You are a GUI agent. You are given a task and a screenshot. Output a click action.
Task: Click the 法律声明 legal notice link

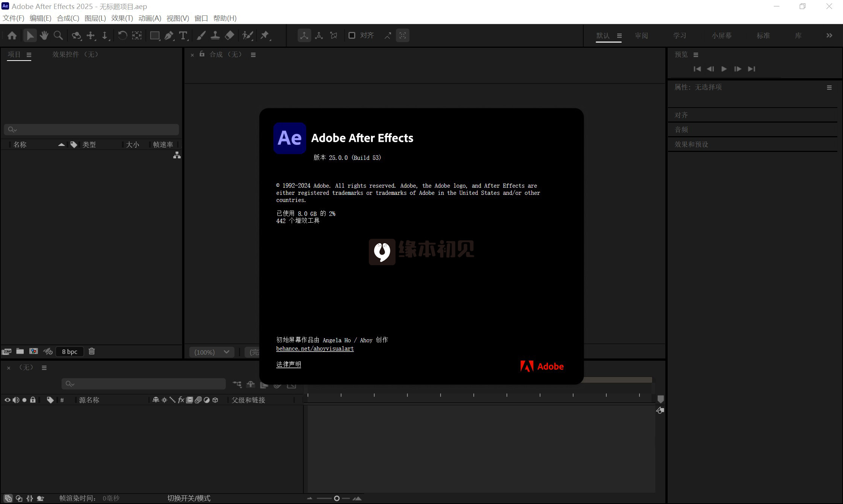click(288, 364)
